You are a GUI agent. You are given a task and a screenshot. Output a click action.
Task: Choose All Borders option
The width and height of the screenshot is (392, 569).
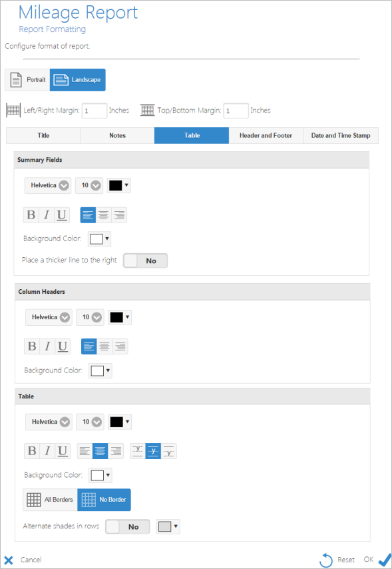pos(50,500)
